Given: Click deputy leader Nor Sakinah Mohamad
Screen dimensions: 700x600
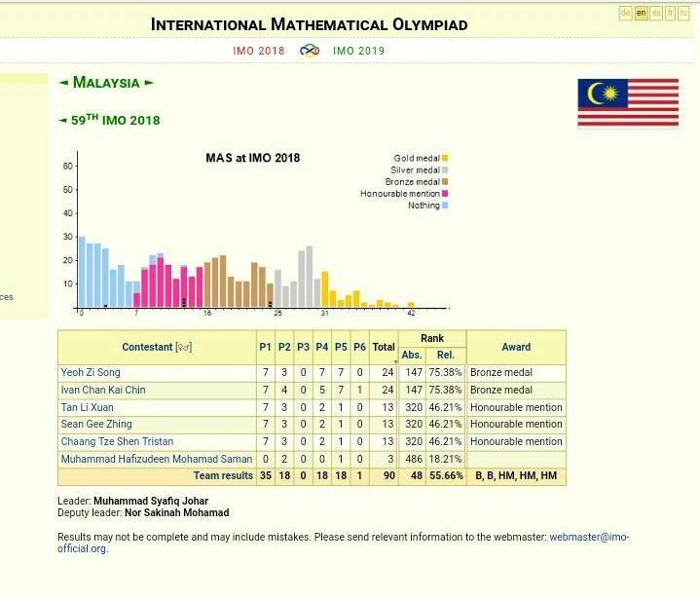Looking at the screenshot, I should click(x=177, y=512).
